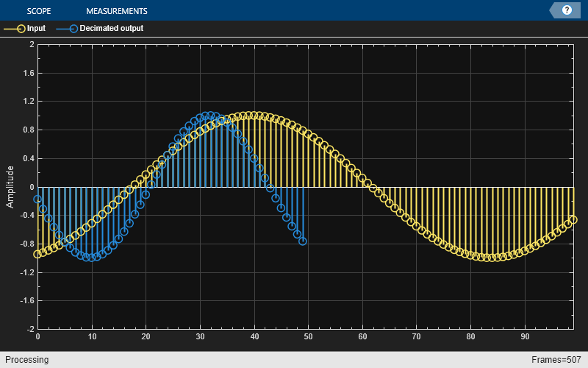The height and width of the screenshot is (368, 588).
Task: Click the x-axis tick label 10
Action: click(x=92, y=337)
